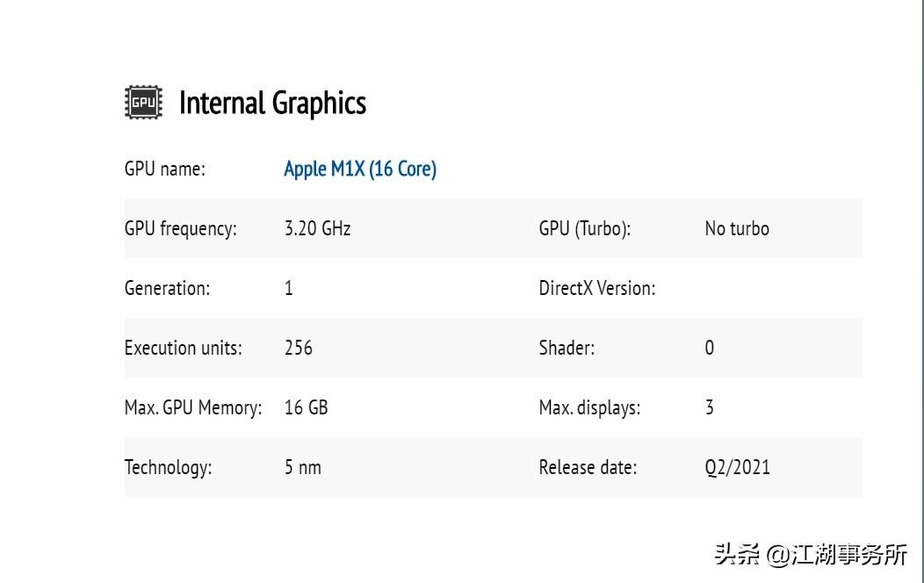Select the DirectX Version label
Screen dimensions: 924x583
pos(597,288)
